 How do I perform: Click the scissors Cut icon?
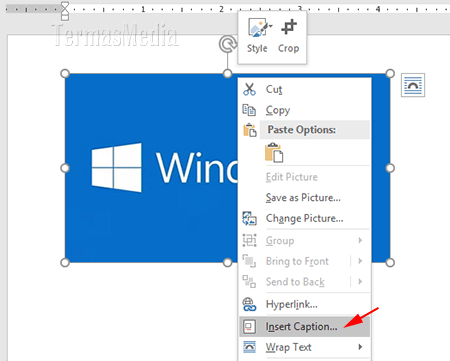[x=249, y=89]
